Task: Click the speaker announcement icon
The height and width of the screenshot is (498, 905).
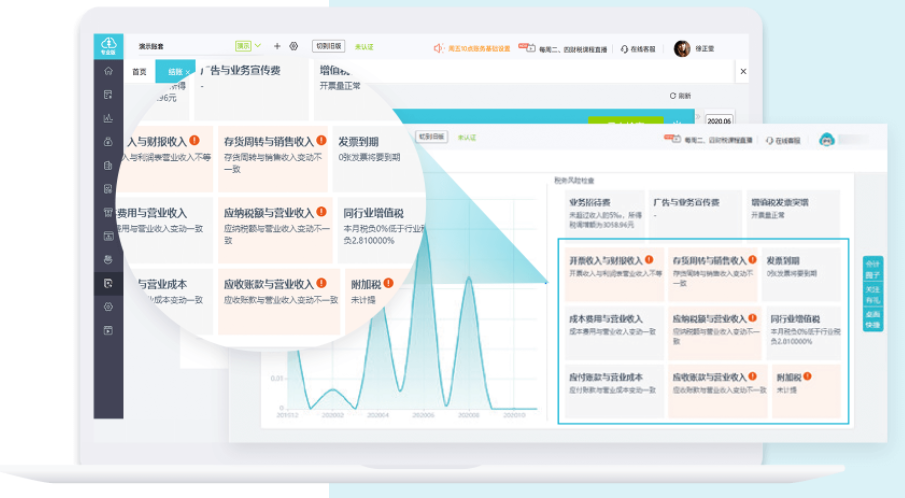Action: [438, 47]
